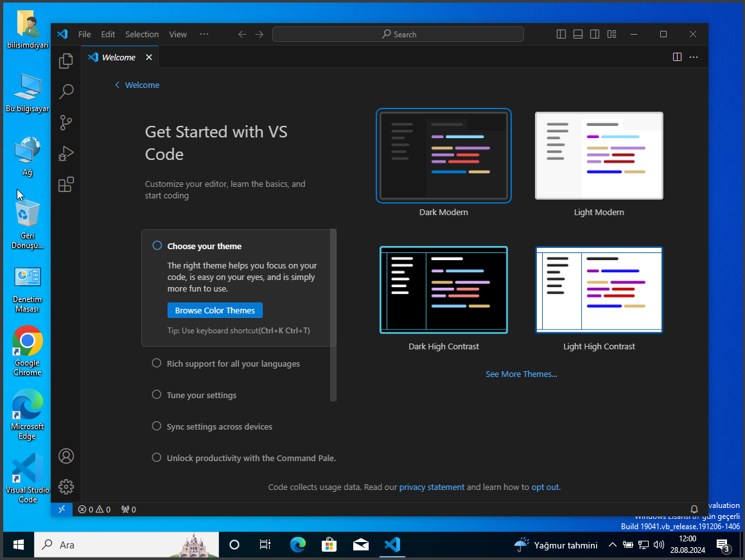745x560 pixels.
Task: Close the Welcome tab
Action: pos(149,57)
